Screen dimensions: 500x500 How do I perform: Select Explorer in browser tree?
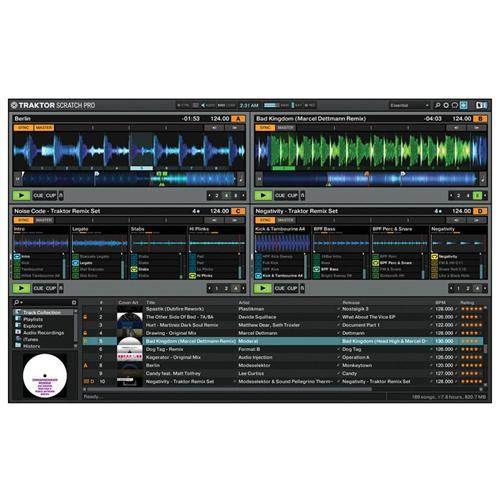pos(33,326)
